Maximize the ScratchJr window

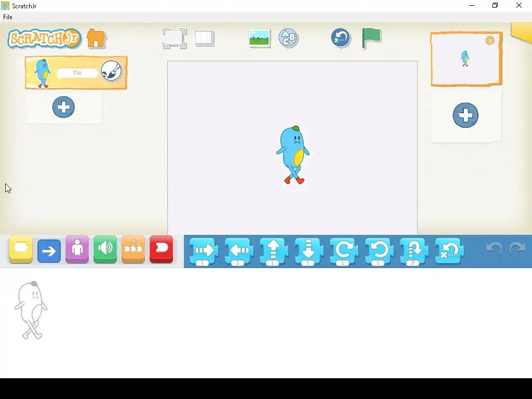tap(495, 5)
